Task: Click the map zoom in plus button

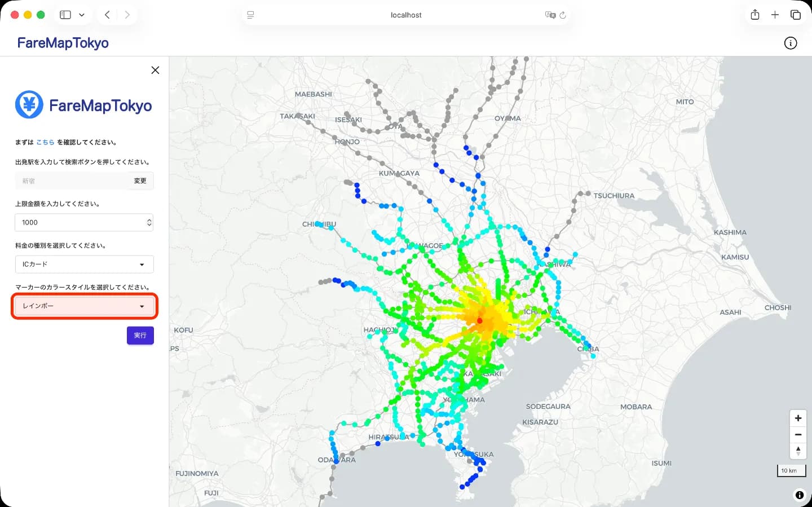Action: pyautogui.click(x=798, y=418)
